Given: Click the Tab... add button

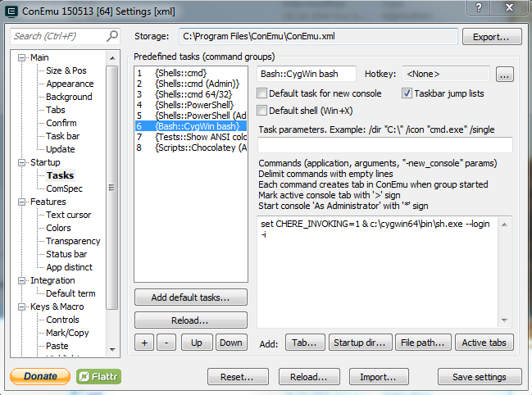Looking at the screenshot, I should coord(305,343).
